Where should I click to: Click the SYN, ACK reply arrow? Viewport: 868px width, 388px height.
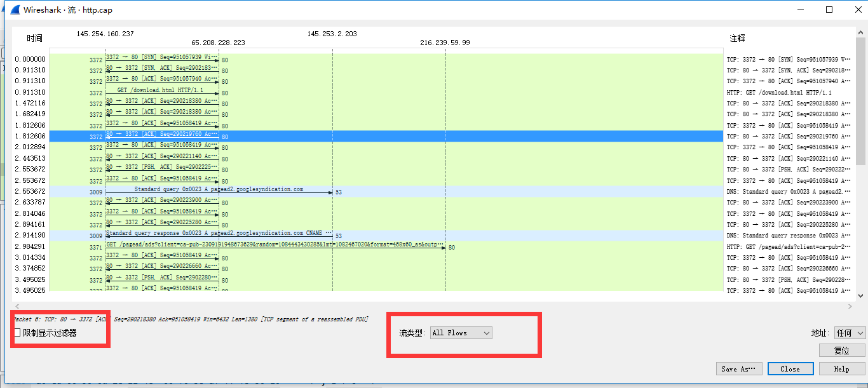[x=162, y=70]
